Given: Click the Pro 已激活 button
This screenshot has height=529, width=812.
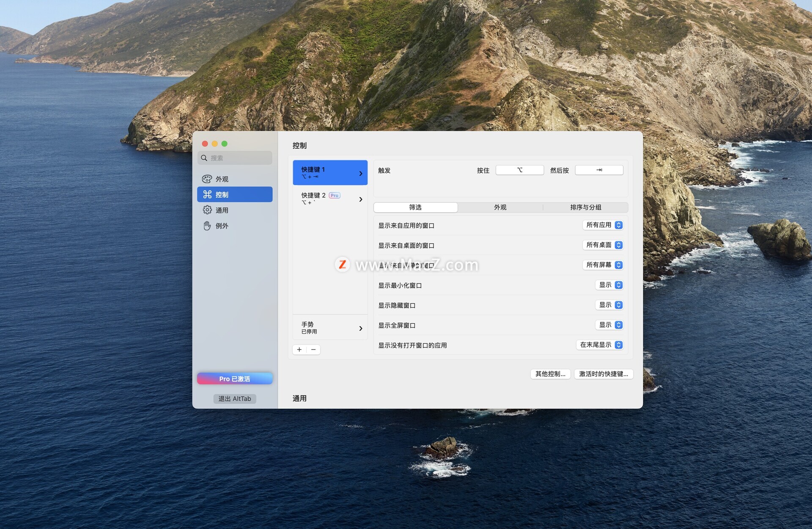Looking at the screenshot, I should (235, 378).
